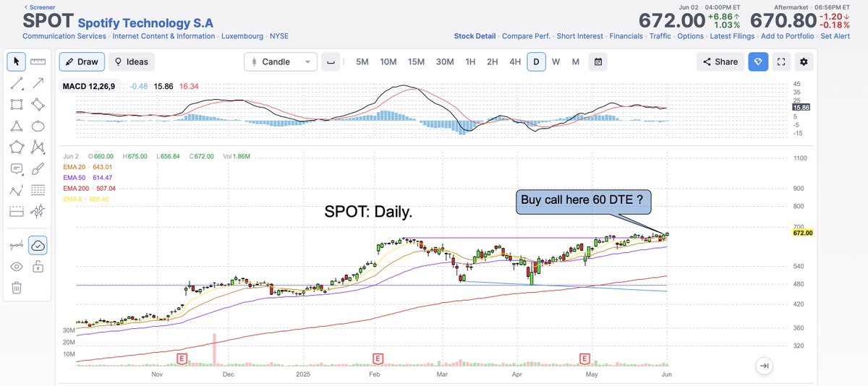This screenshot has width=868, height=386.
Task: Click the Draw button
Action: click(82, 62)
